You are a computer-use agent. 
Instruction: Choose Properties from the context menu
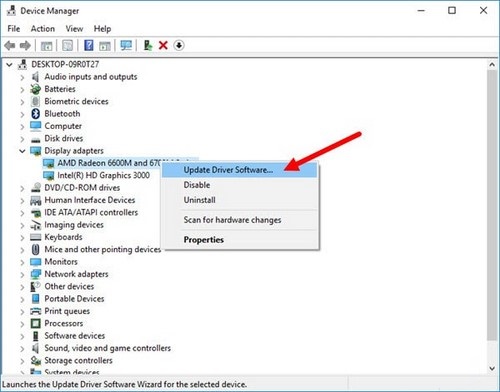[x=239, y=240]
